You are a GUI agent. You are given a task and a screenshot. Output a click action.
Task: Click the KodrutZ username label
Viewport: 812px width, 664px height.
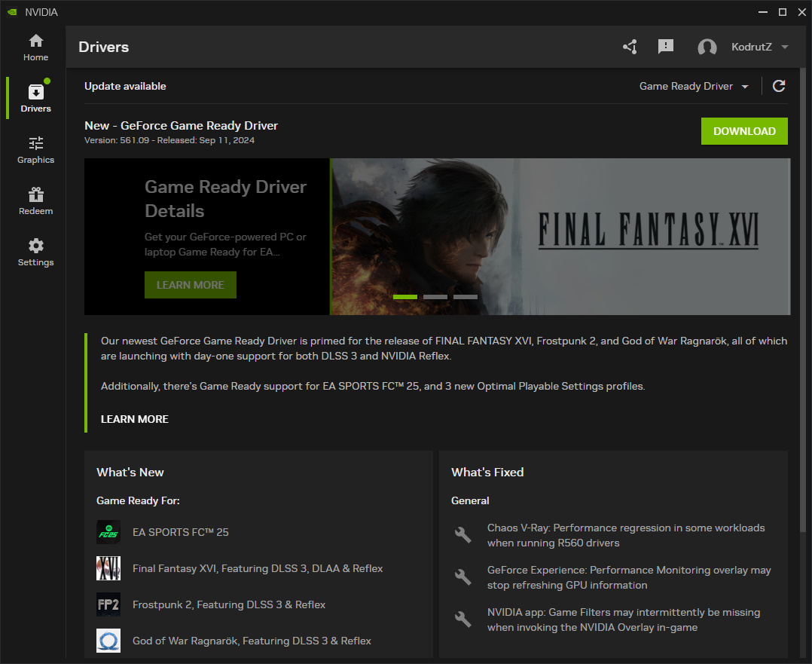pyautogui.click(x=752, y=47)
